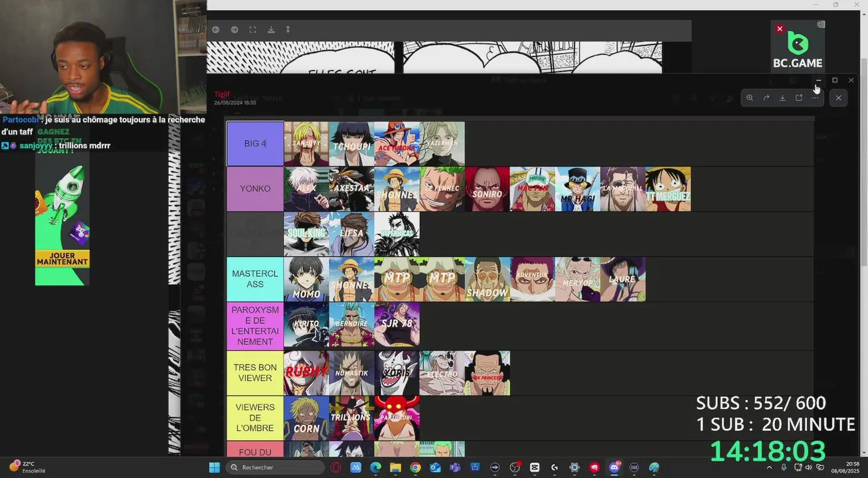Click the JOUER MAINTENANT ad button
868x478 pixels.
(x=62, y=258)
